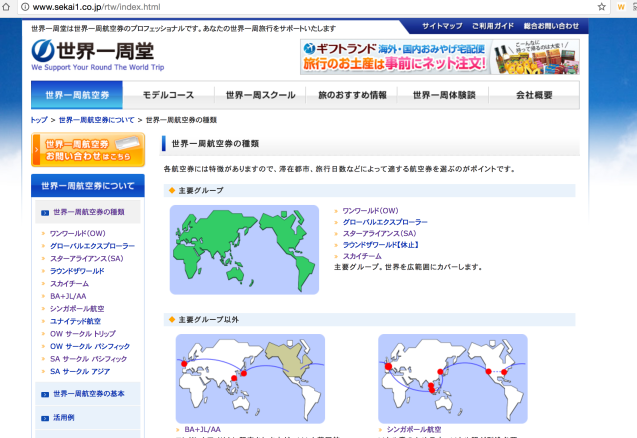The width and height of the screenshot is (637, 438).
Task: Bookmark this page with the star icon
Action: [602, 7]
